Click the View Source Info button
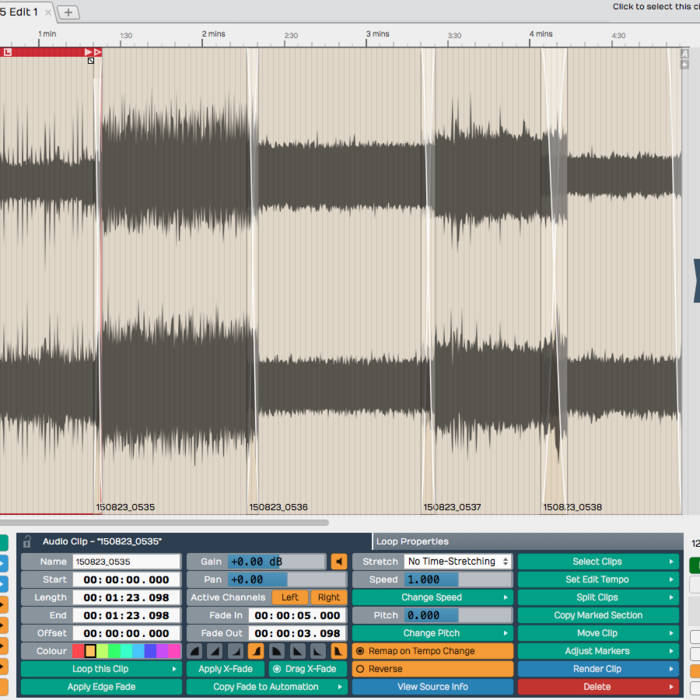The image size is (700, 700). coord(432,687)
